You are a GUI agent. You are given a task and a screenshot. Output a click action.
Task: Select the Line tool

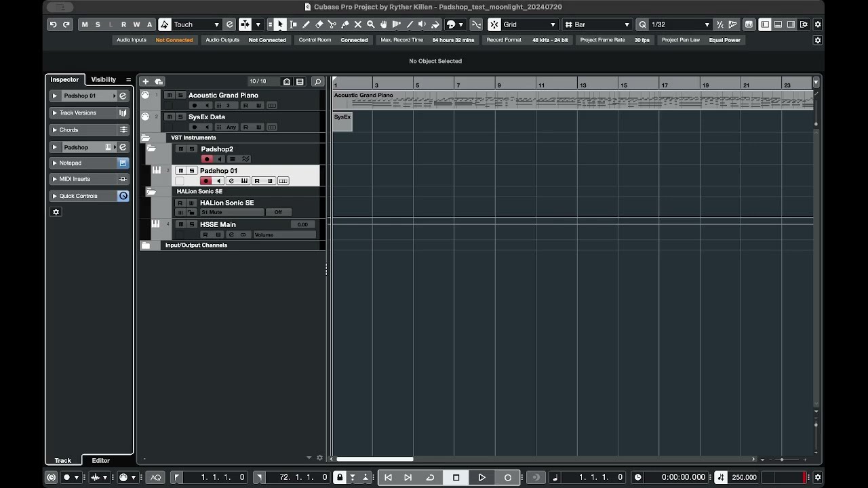pyautogui.click(x=410, y=24)
